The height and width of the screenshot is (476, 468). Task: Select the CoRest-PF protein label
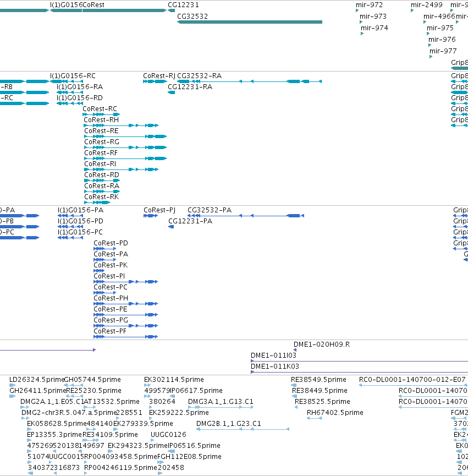click(x=110, y=331)
